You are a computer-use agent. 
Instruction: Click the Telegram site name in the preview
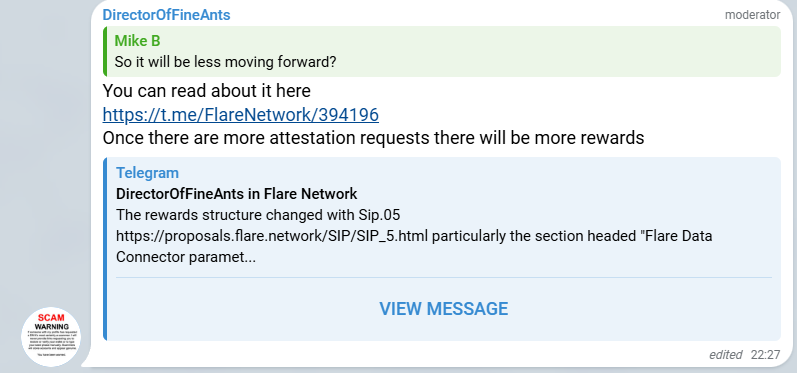(147, 173)
